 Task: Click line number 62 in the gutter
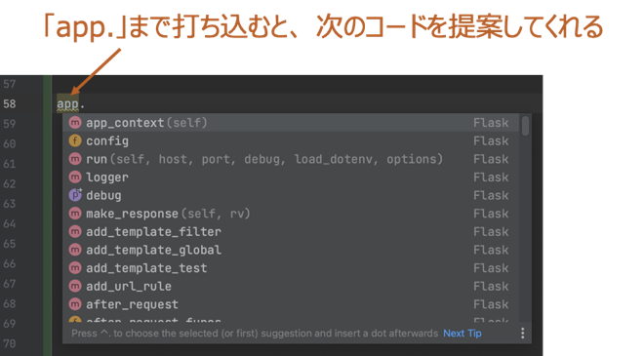[10, 183]
